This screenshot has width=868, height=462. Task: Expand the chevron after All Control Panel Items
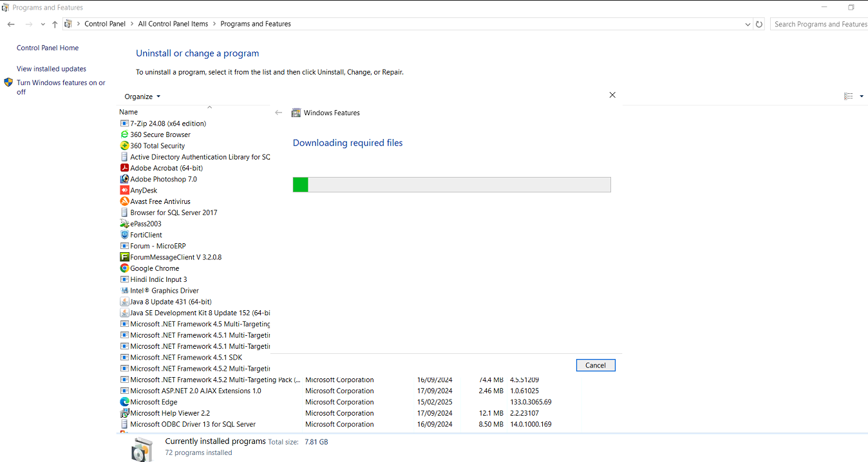pos(214,24)
